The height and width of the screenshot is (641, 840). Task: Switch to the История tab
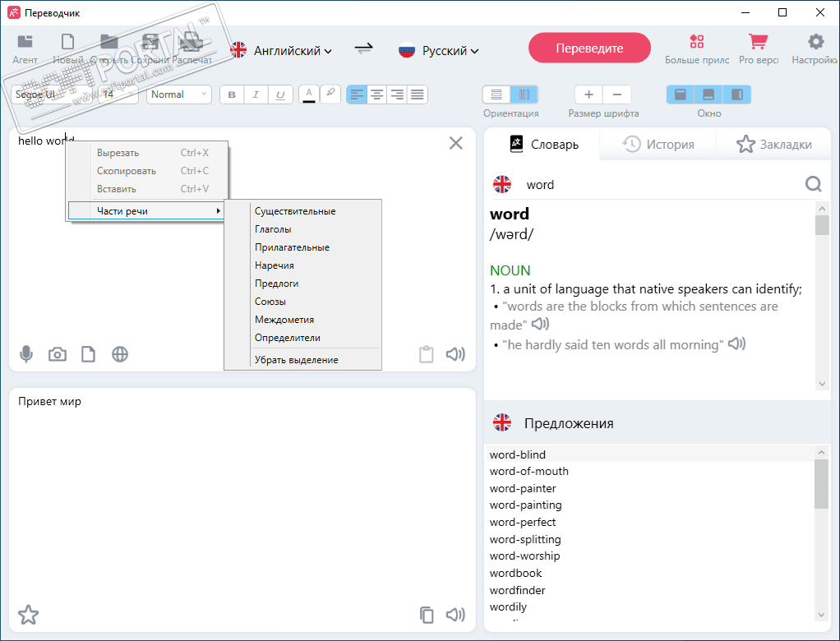[658, 144]
